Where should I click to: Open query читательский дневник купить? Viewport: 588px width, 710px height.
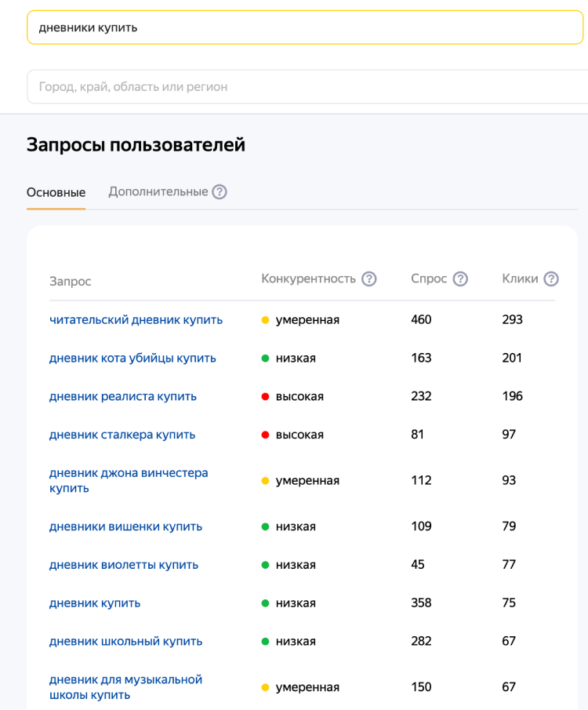pos(136,320)
